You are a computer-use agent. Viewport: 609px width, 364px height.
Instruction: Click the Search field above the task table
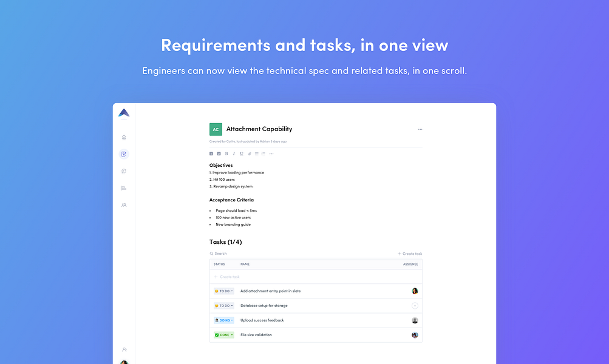[x=218, y=254]
